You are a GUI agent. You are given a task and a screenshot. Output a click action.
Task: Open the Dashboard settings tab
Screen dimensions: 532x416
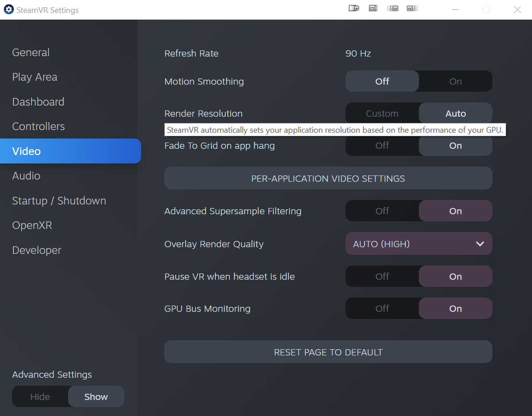pyautogui.click(x=38, y=102)
